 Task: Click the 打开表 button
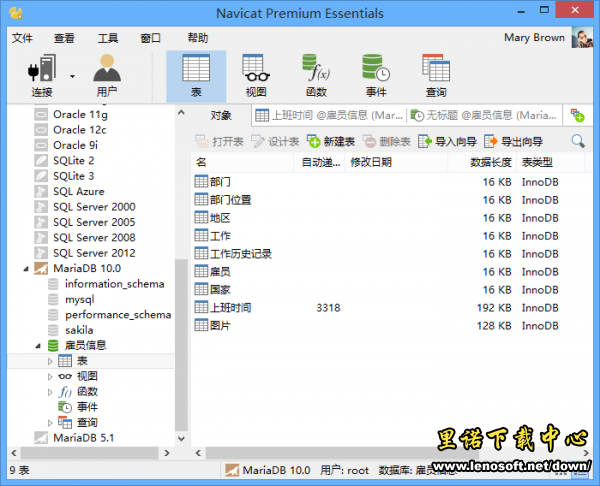219,142
